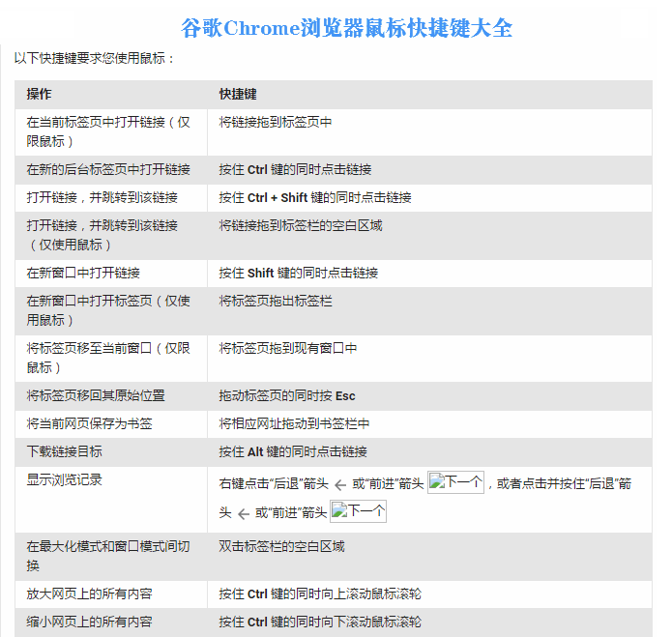Click the cell 将当前网页保存为书签

point(111,423)
